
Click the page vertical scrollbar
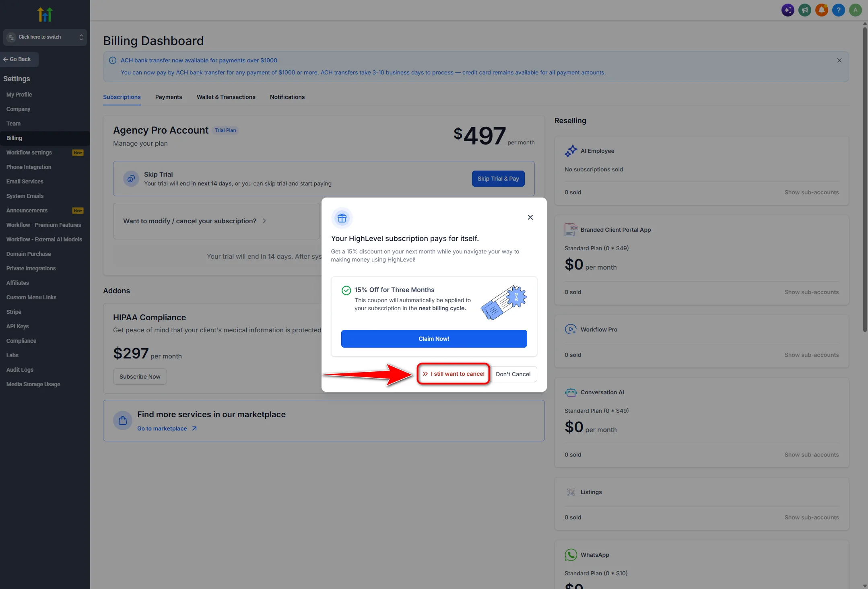click(864, 179)
